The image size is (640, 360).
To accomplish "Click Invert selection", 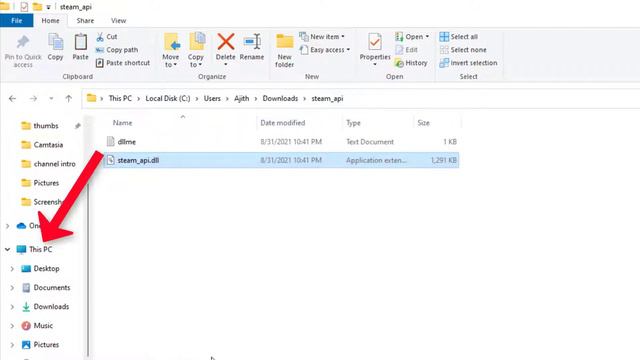I will [468, 63].
